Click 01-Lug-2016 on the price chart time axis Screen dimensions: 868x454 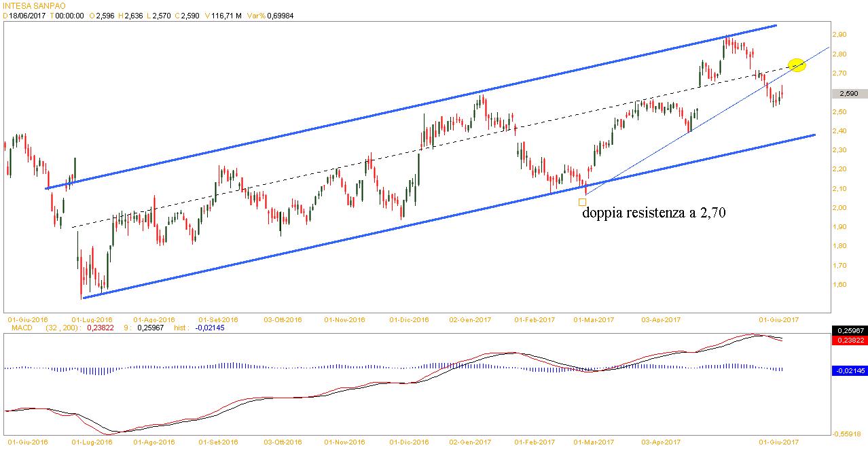(x=91, y=319)
